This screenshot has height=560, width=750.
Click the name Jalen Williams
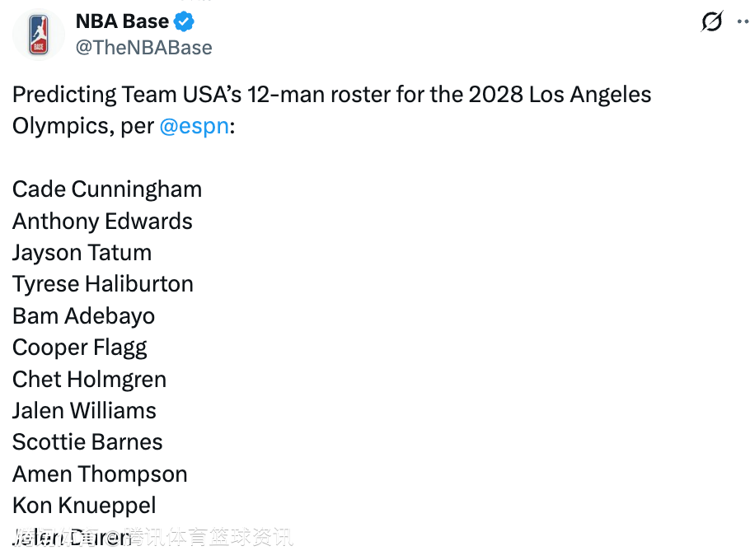[84, 411]
